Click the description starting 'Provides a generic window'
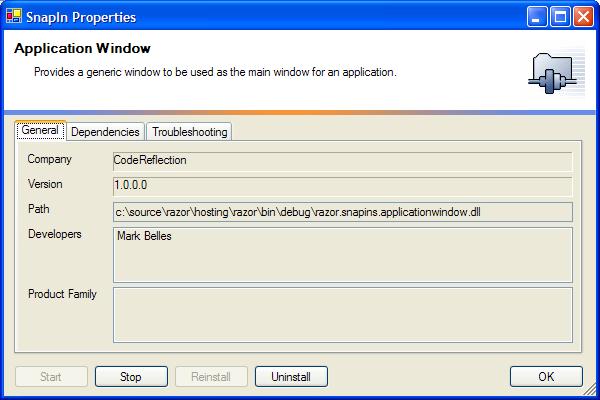The image size is (600, 400). click(215, 72)
